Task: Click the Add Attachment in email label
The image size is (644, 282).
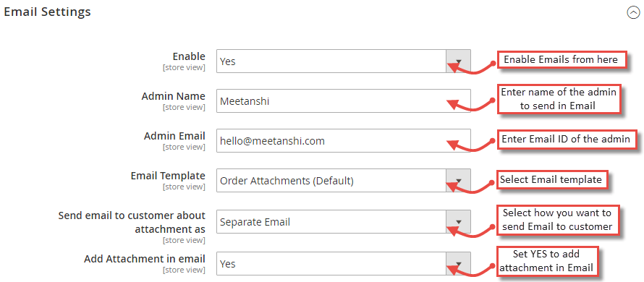Action: (145, 259)
